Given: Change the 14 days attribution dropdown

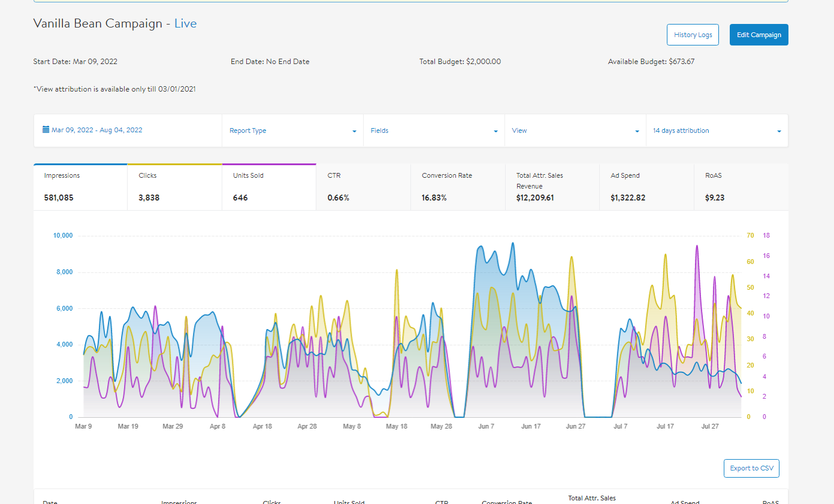Looking at the screenshot, I should tap(717, 130).
